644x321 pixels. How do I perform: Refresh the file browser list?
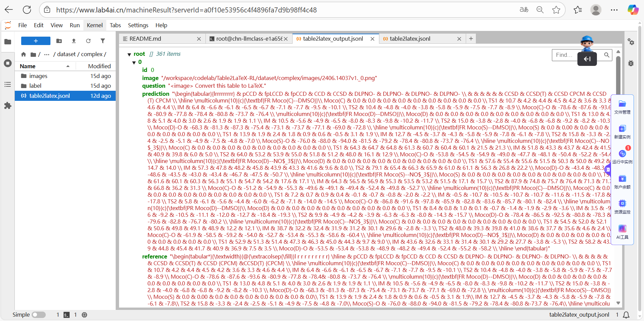point(88,41)
